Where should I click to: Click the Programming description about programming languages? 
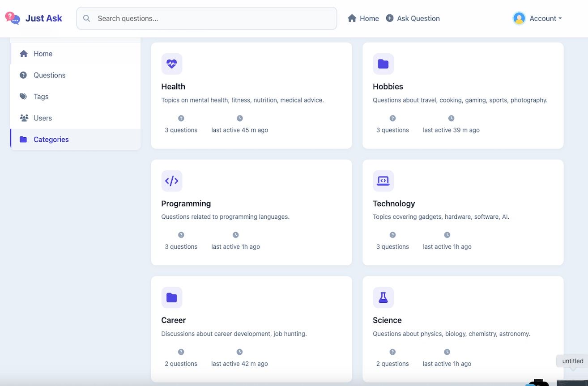226,217
